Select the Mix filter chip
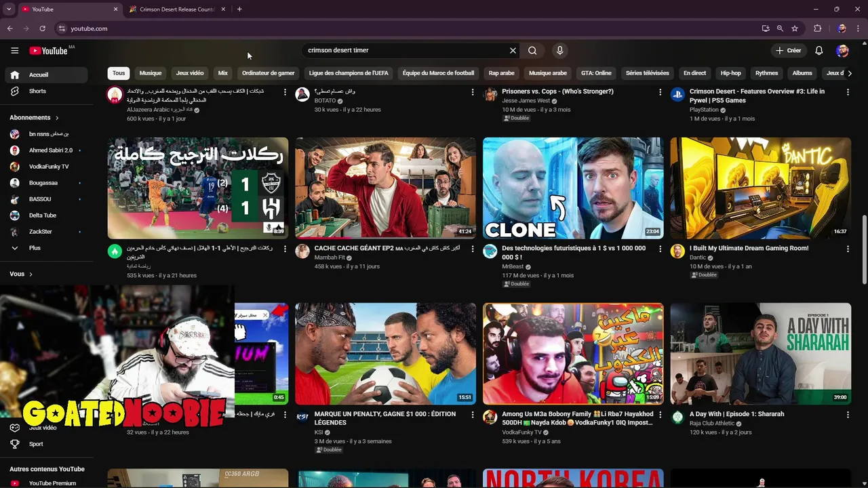The image size is (868, 488). [222, 73]
